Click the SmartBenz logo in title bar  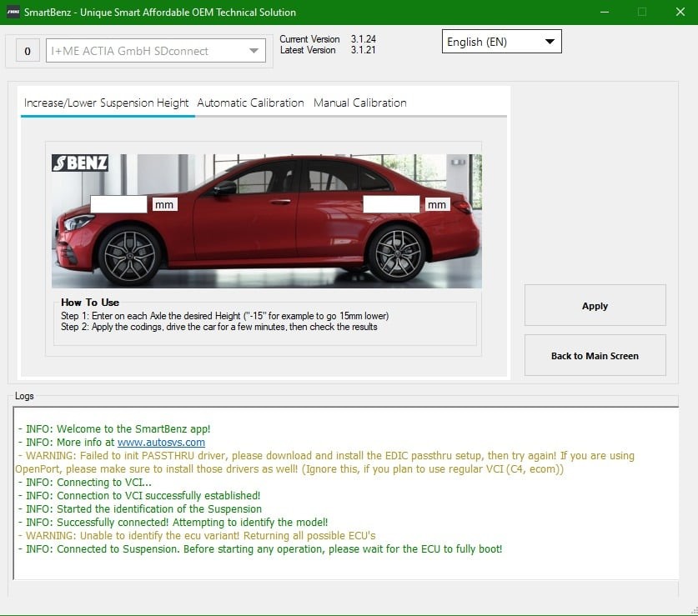pyautogui.click(x=13, y=13)
